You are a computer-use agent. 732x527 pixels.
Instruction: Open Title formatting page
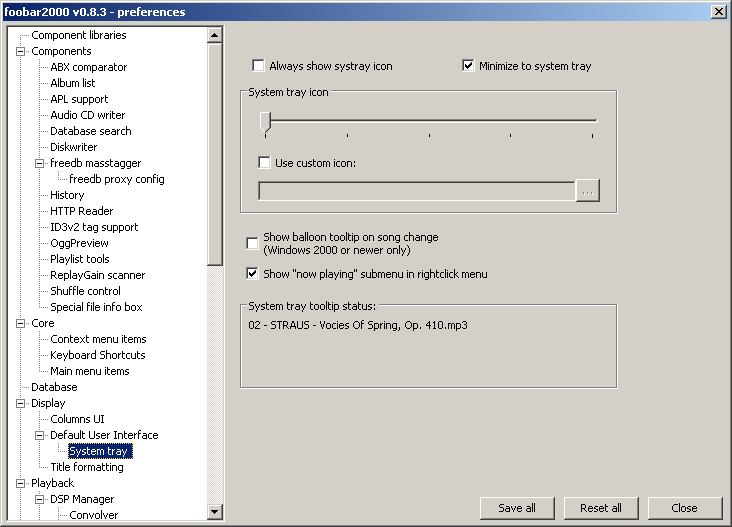click(x=87, y=467)
